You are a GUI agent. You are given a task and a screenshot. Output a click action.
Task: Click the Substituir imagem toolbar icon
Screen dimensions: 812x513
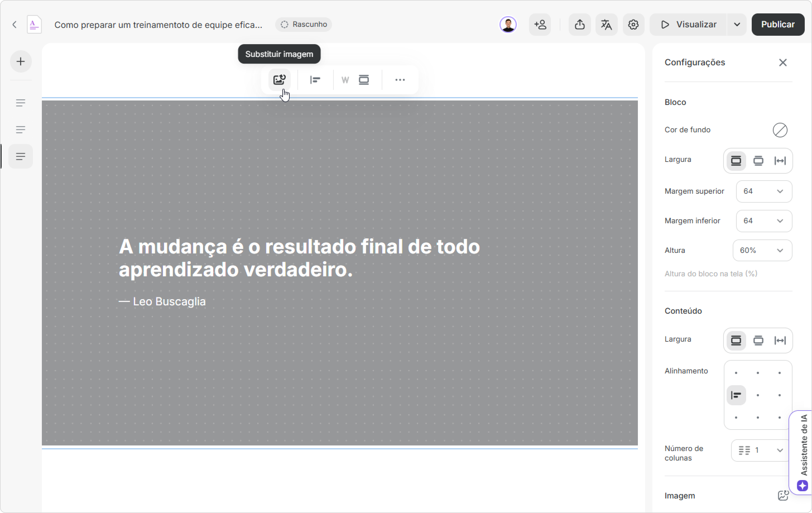click(x=279, y=80)
